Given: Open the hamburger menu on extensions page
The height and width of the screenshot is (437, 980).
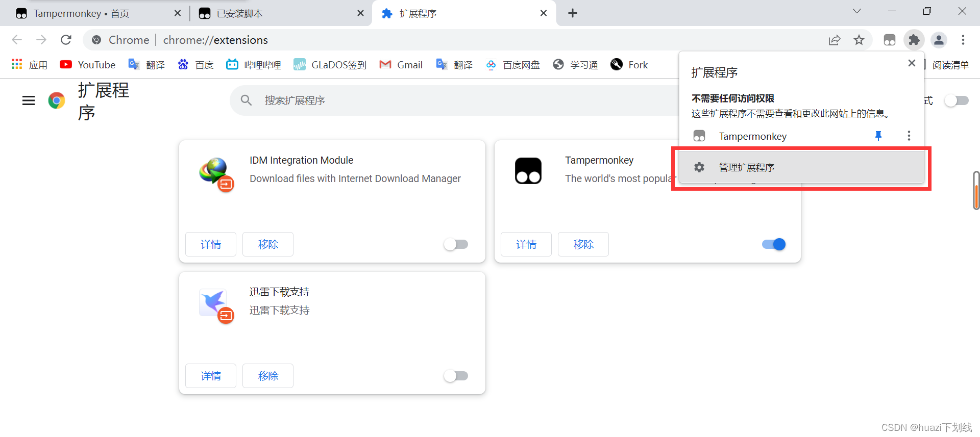Looking at the screenshot, I should point(29,100).
